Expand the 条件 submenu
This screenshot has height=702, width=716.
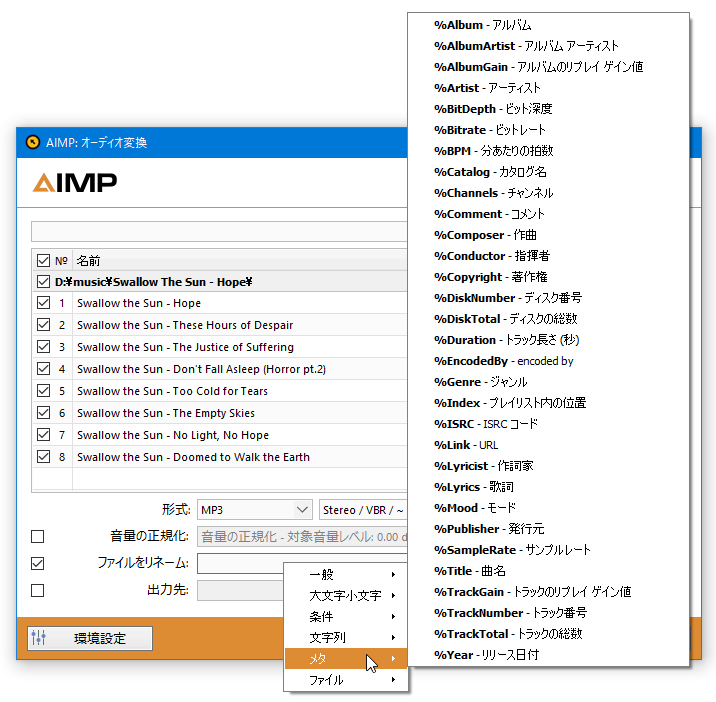point(346,617)
